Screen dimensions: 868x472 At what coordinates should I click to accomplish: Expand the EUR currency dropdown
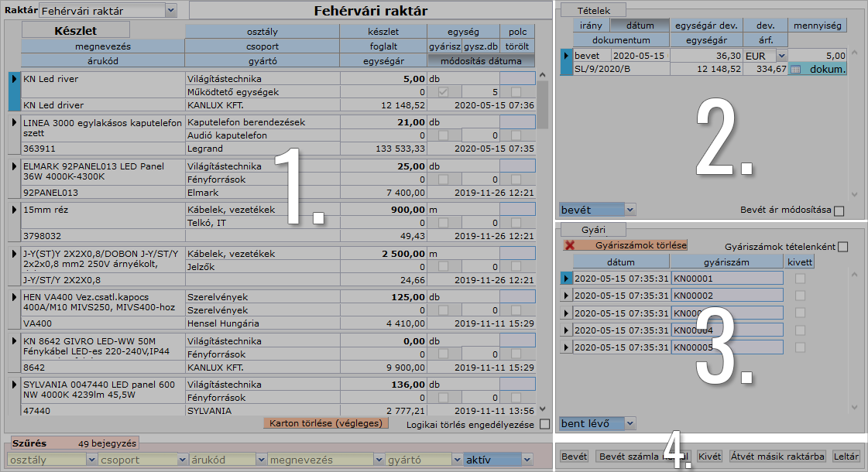pos(781,56)
